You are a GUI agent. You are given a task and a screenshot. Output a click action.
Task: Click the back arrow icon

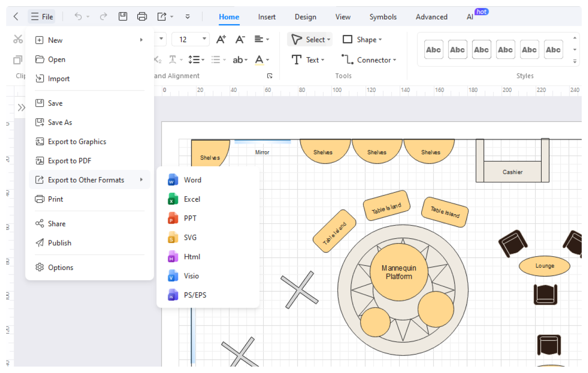(x=16, y=17)
